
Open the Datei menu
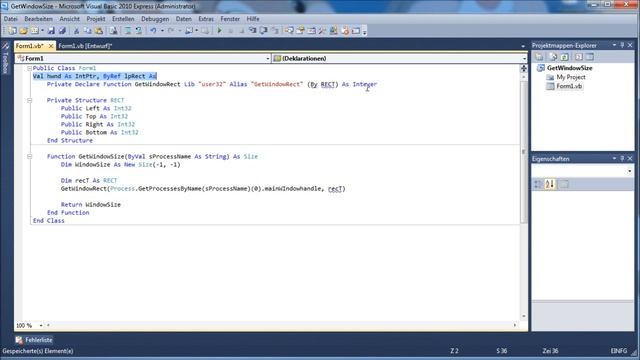pyautogui.click(x=11, y=19)
